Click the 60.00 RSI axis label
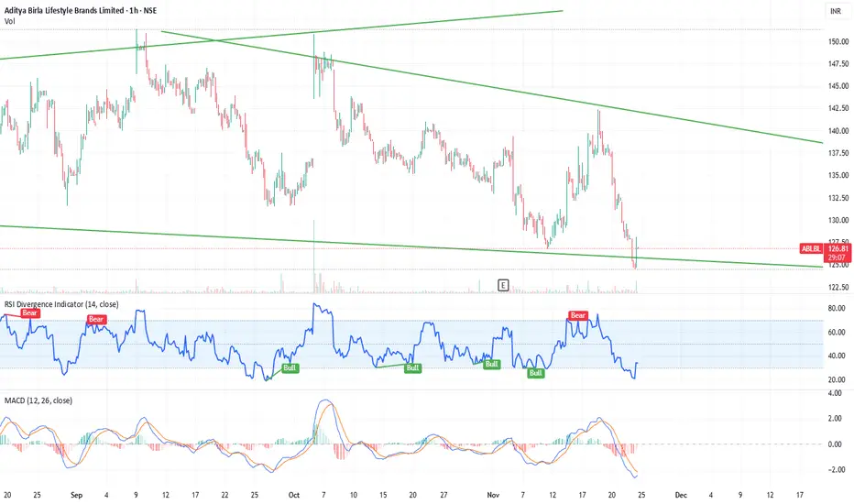This screenshot has height=504, width=854. (x=837, y=333)
